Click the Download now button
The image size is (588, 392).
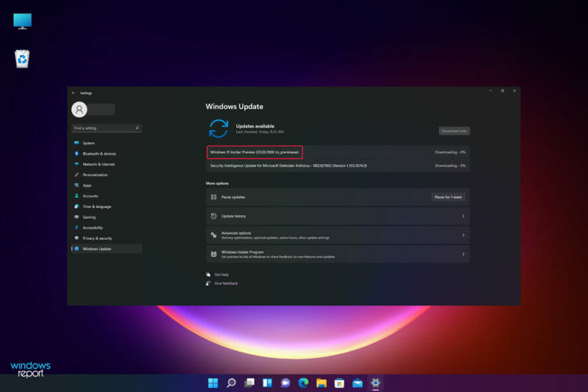tap(454, 131)
